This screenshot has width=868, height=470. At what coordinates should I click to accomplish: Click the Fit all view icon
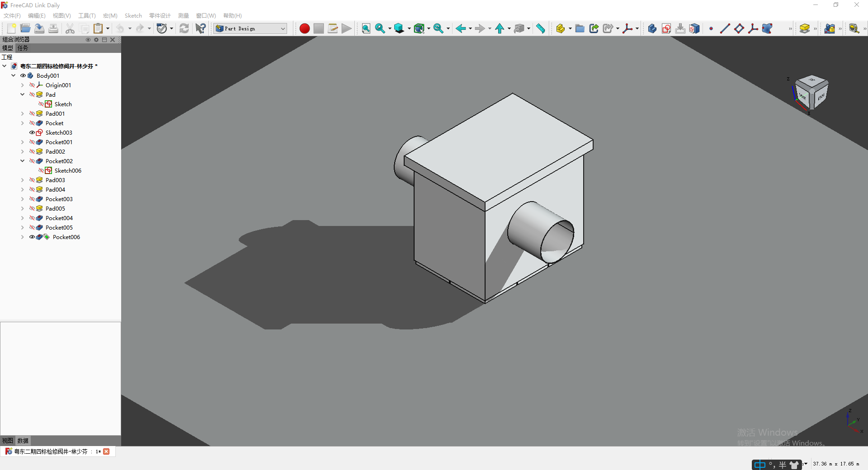point(366,28)
